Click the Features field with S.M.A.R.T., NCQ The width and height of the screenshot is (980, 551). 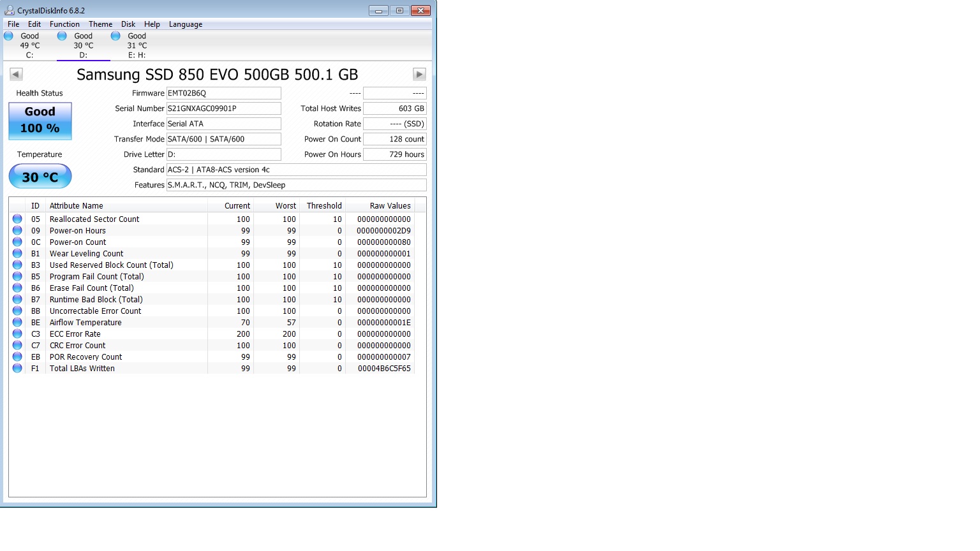point(296,185)
